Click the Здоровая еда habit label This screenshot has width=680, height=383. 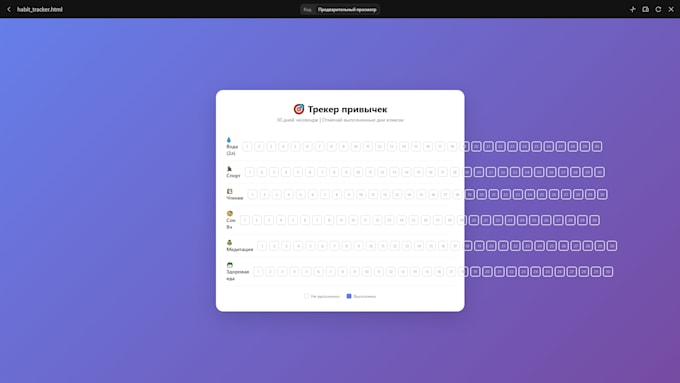click(x=238, y=275)
